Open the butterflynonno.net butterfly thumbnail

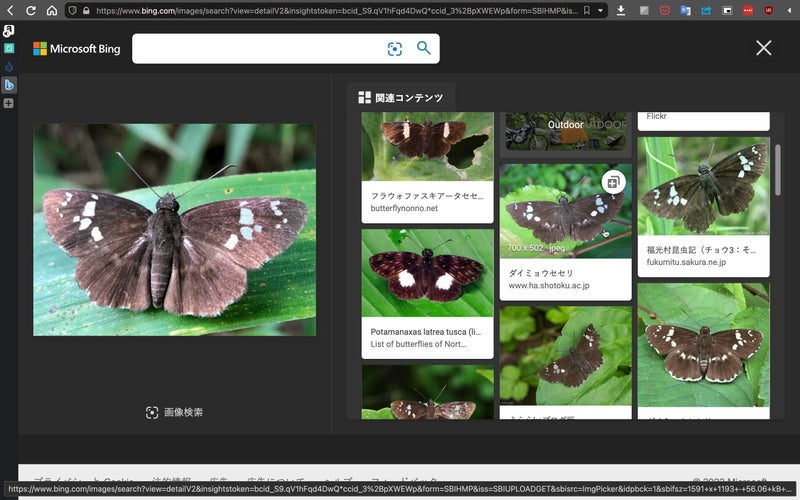(x=428, y=146)
